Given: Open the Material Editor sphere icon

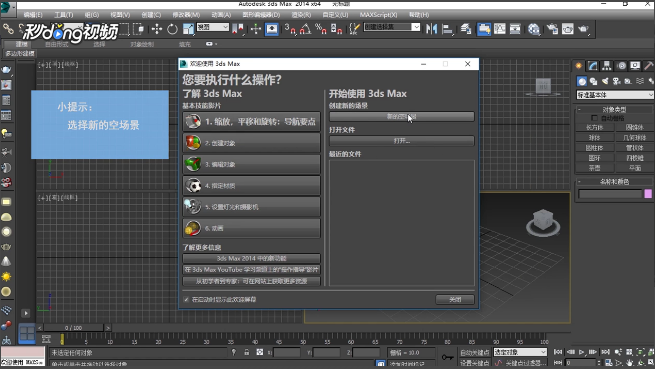Looking at the screenshot, I should point(533,29).
